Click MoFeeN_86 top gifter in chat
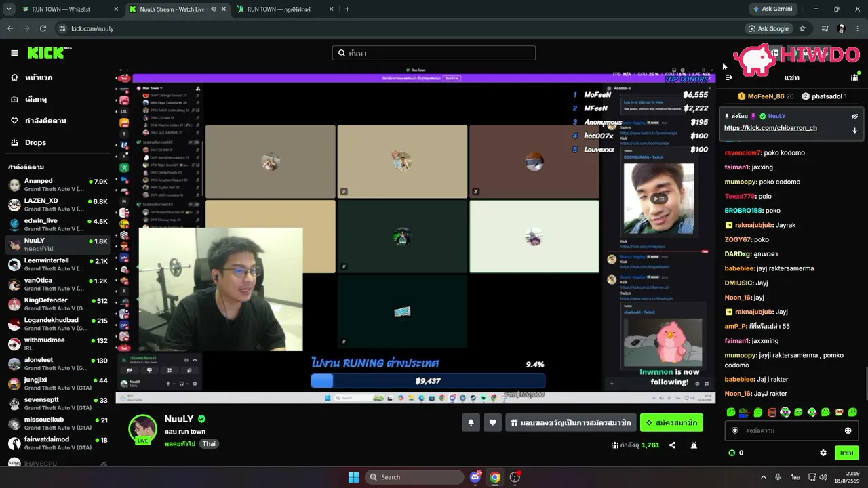The width and height of the screenshot is (868, 488). 766,96
